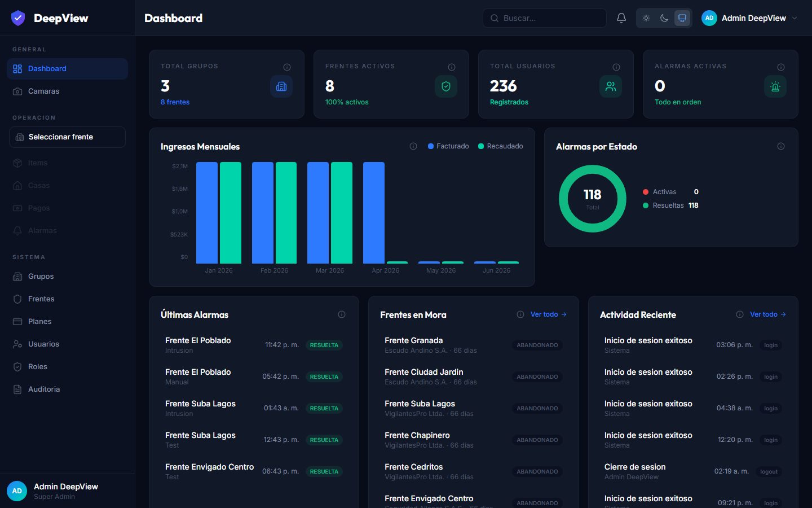Switch to dark theme moon icon
Screen dimensions: 812x508
click(664, 18)
